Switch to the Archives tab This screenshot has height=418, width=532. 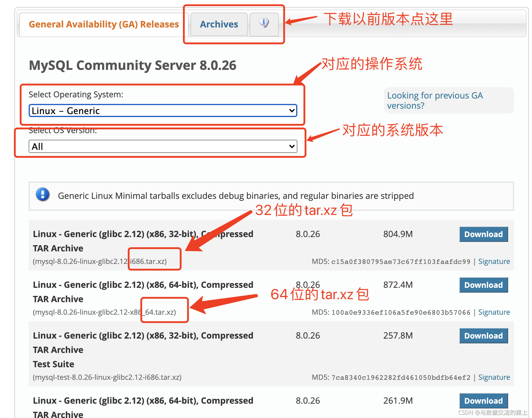[x=219, y=24]
